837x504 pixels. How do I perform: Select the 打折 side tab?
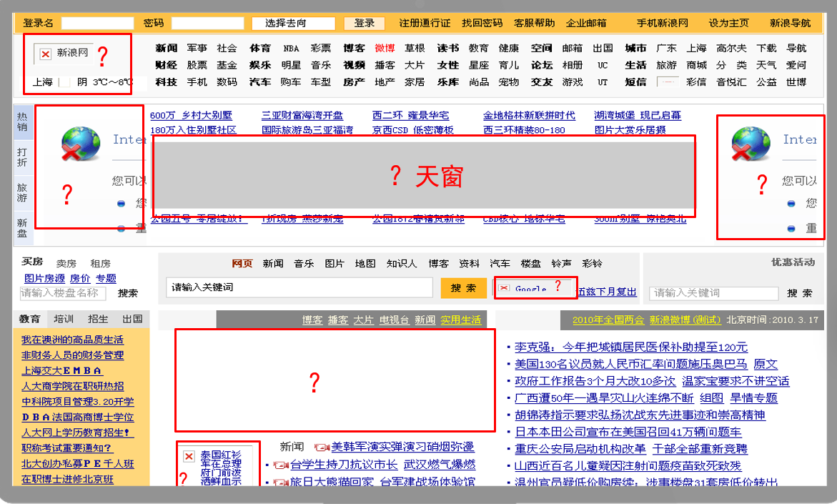(x=22, y=157)
